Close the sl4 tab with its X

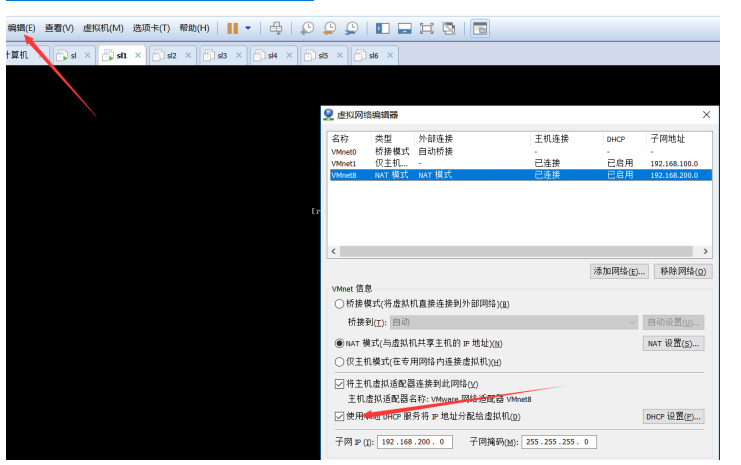pos(290,55)
